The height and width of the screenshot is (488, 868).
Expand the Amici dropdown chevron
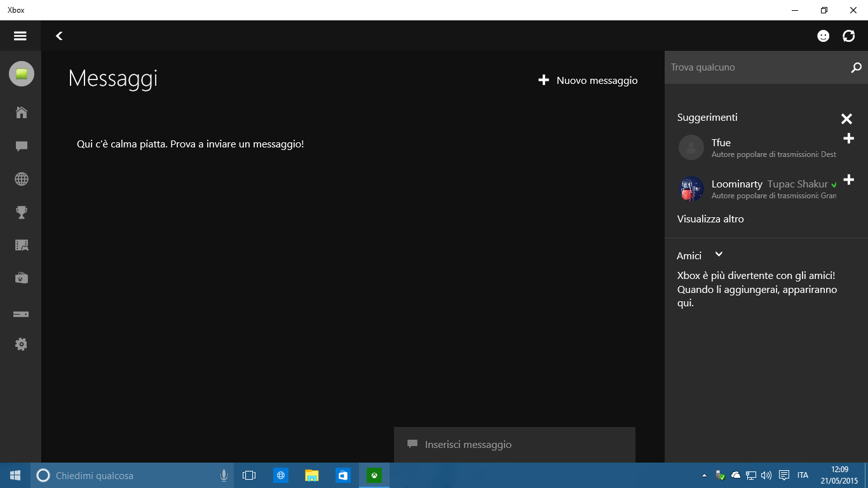719,254
